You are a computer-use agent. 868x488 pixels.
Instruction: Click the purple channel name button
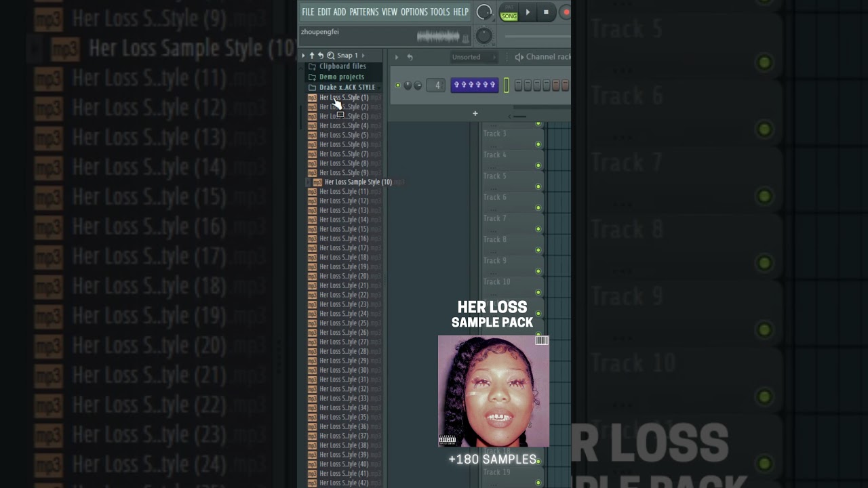[475, 85]
